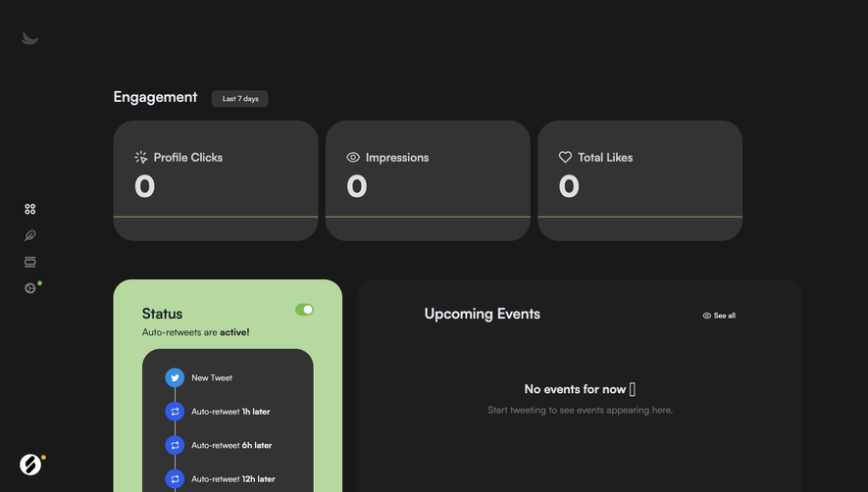Click the Auto-retweet 6h later label
Screen dimensions: 868x492
pos(231,445)
